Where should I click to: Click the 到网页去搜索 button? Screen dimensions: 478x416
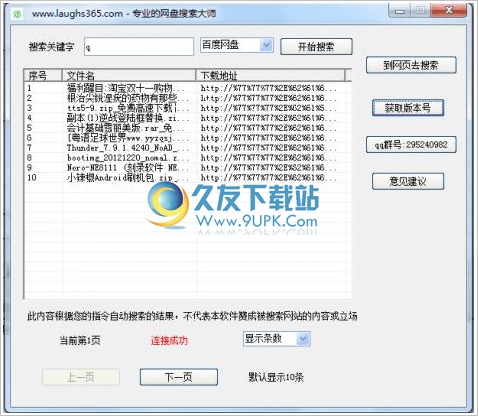pyautogui.click(x=411, y=65)
